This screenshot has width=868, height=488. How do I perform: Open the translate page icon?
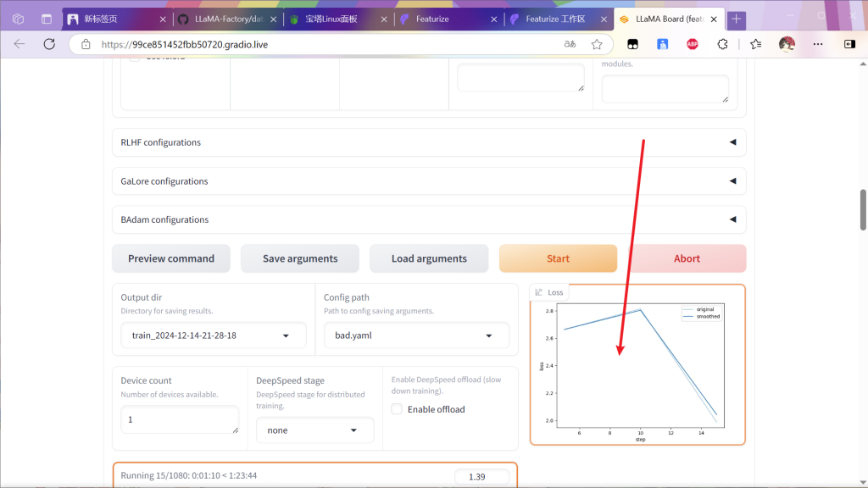point(570,44)
